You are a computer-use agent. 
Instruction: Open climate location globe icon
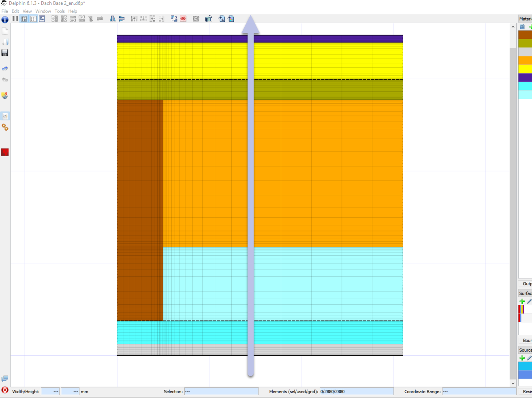pyautogui.click(x=5, y=96)
